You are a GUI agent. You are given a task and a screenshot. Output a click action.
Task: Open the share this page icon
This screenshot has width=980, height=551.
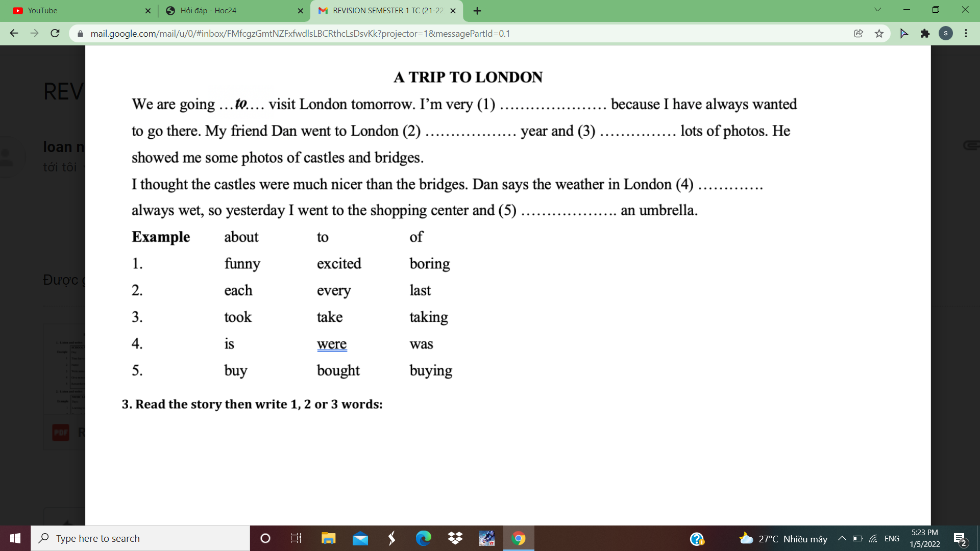point(859,34)
